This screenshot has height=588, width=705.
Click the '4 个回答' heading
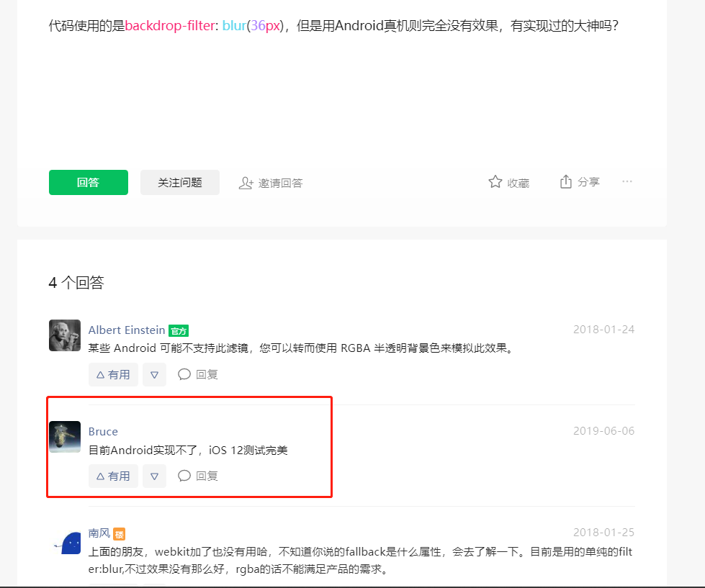[76, 283]
